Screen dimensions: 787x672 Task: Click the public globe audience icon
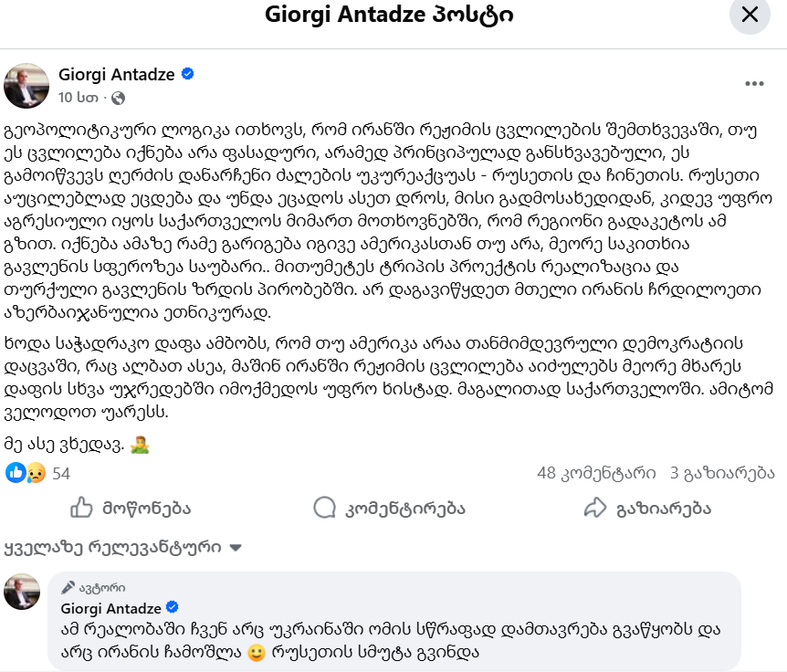[x=119, y=98]
